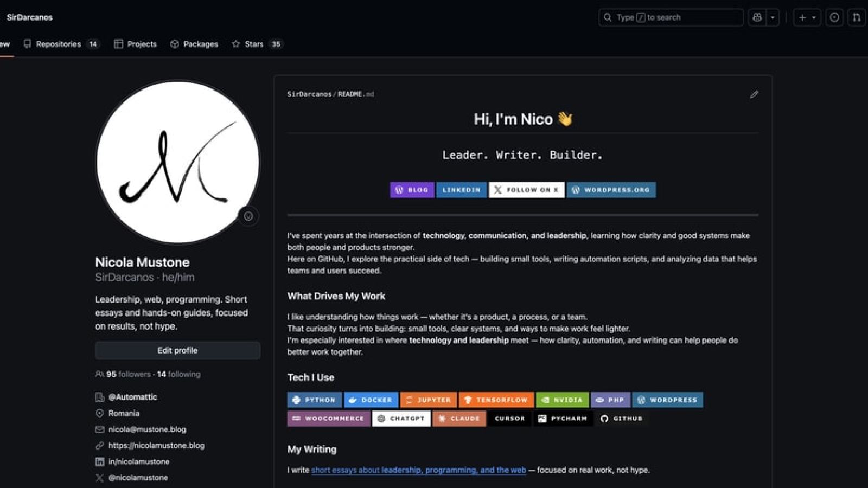Click the PHP tech badge
Image resolution: width=868 pixels, height=488 pixels.
610,400
